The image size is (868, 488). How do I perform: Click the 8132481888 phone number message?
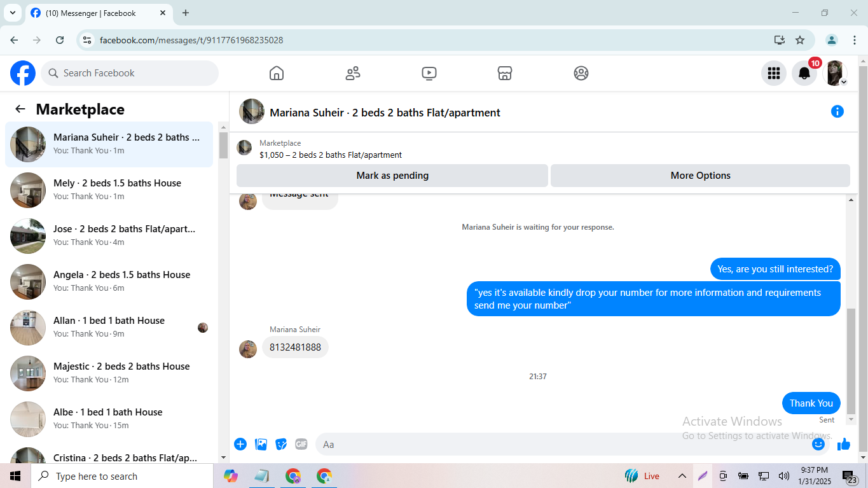tap(295, 347)
